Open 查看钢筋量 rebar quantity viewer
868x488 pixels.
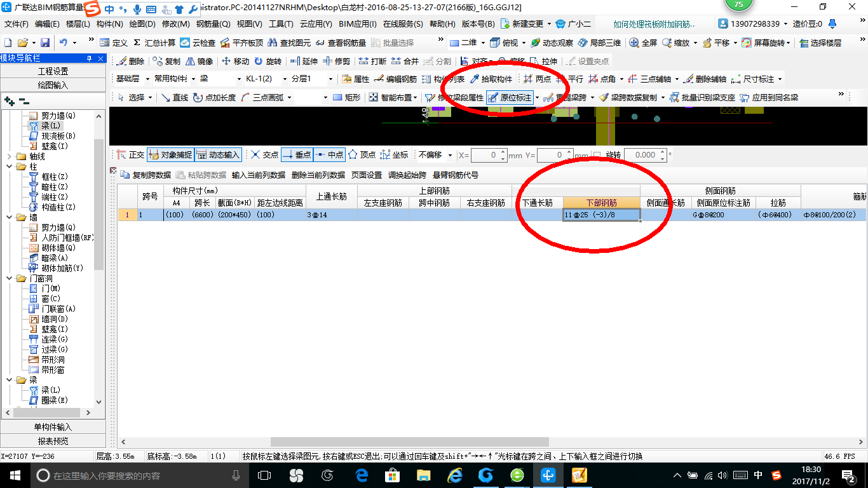pyautogui.click(x=341, y=43)
